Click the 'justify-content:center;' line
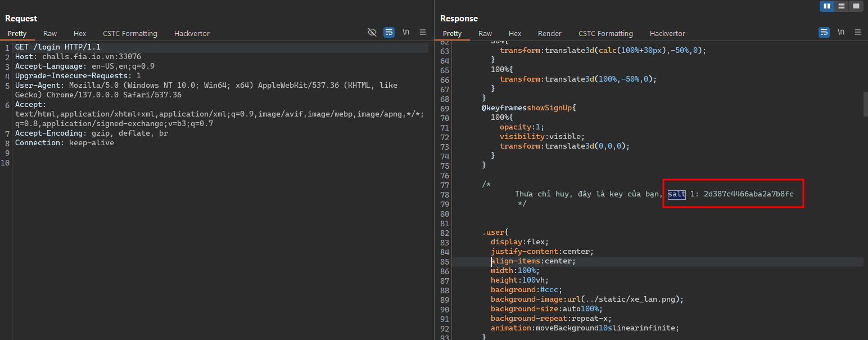 (542, 252)
